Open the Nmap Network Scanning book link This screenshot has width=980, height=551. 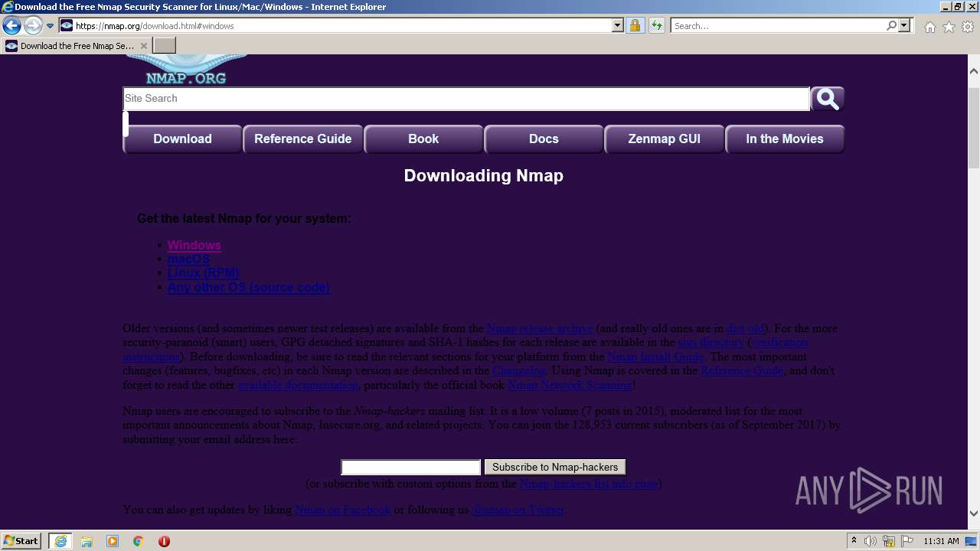[x=570, y=385]
